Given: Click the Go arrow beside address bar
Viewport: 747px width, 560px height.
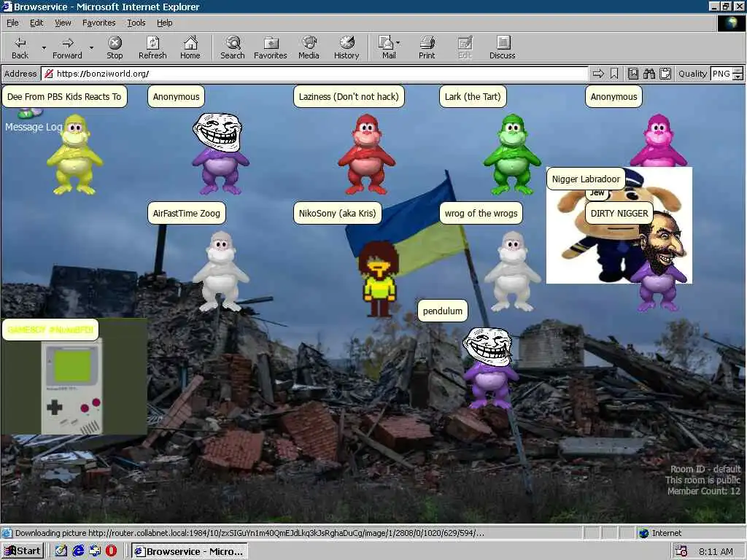Looking at the screenshot, I should click(598, 74).
